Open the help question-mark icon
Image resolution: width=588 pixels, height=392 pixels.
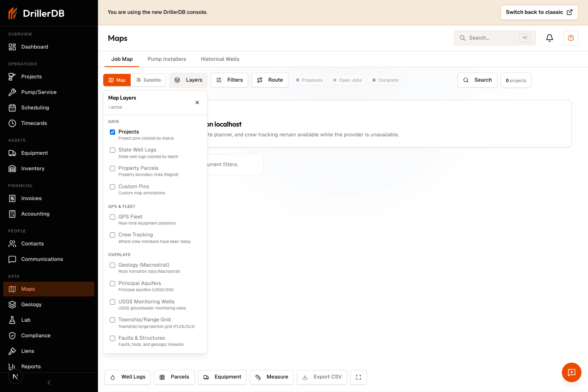[x=571, y=38]
